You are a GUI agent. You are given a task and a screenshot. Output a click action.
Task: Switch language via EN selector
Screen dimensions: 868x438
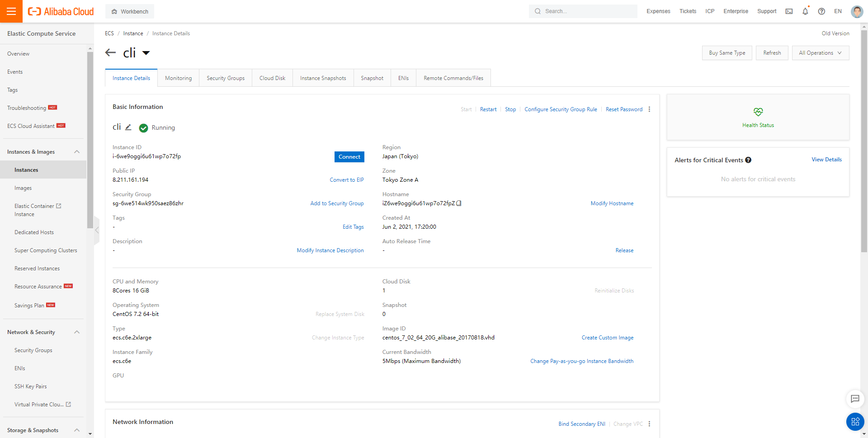(838, 11)
